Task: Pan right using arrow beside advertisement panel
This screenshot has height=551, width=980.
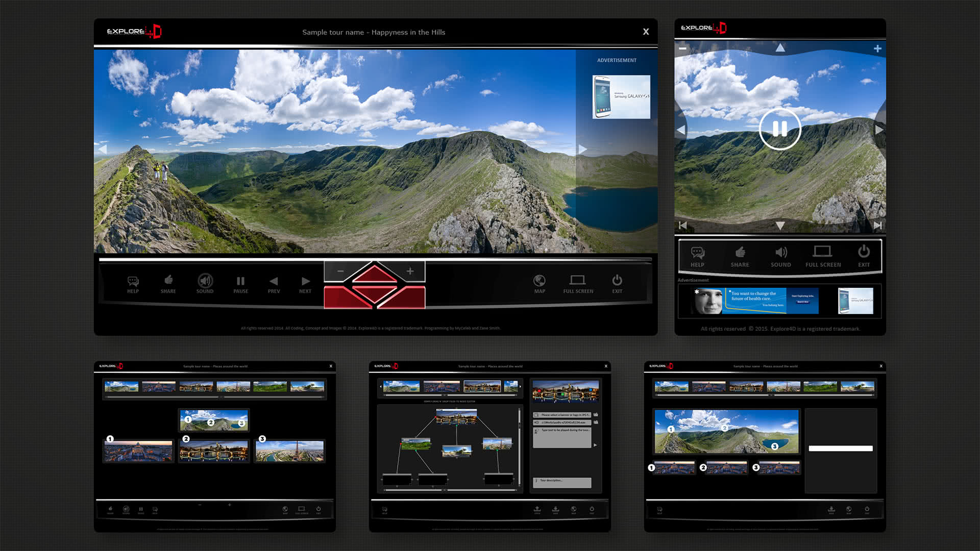Action: click(x=582, y=149)
